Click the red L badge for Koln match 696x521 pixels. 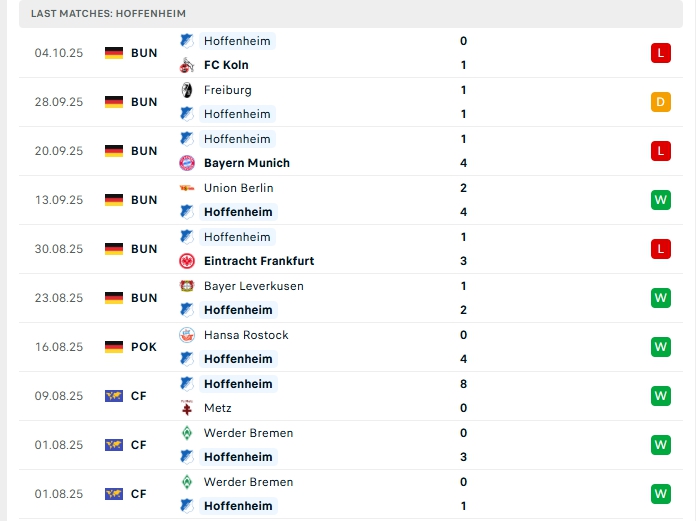pyautogui.click(x=660, y=53)
